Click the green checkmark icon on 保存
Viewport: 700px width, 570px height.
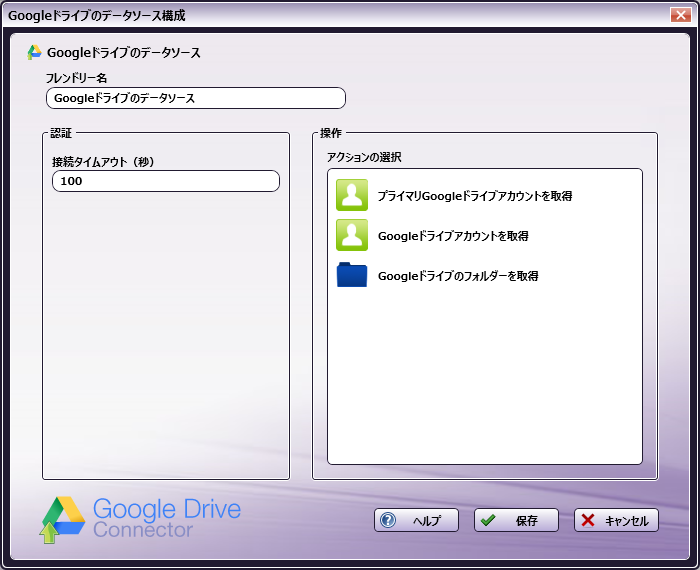coord(488,520)
